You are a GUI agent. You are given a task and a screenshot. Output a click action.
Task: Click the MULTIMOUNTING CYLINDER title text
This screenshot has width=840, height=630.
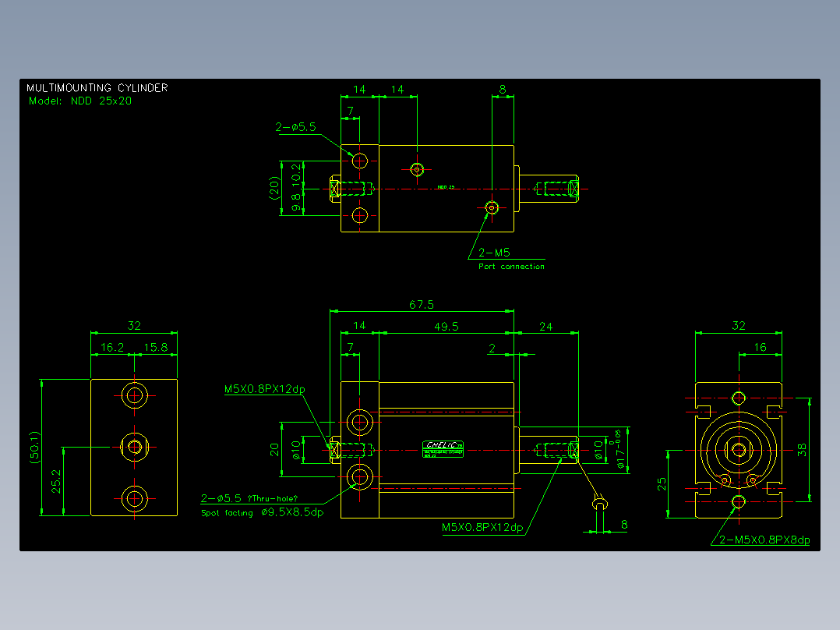pyautogui.click(x=97, y=88)
